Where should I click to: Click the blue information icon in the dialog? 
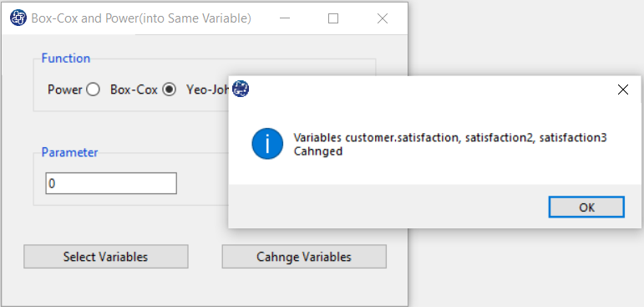pos(267,144)
